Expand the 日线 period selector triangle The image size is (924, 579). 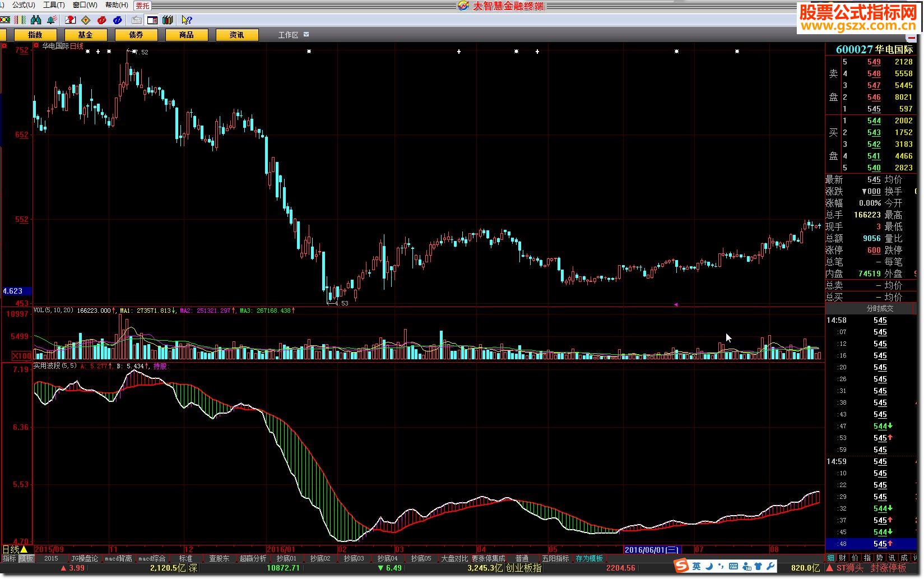[24, 549]
